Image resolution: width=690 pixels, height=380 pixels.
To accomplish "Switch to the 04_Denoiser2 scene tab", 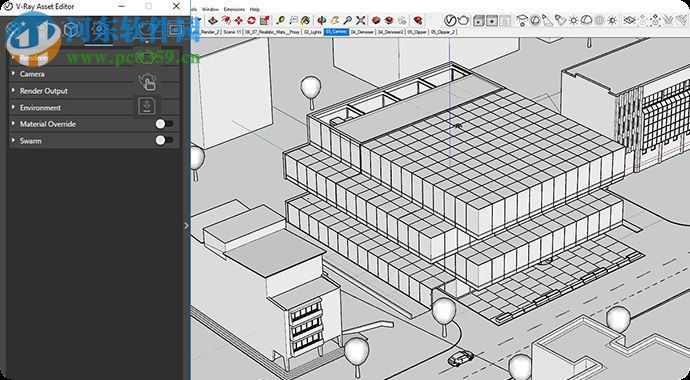I will click(x=390, y=32).
